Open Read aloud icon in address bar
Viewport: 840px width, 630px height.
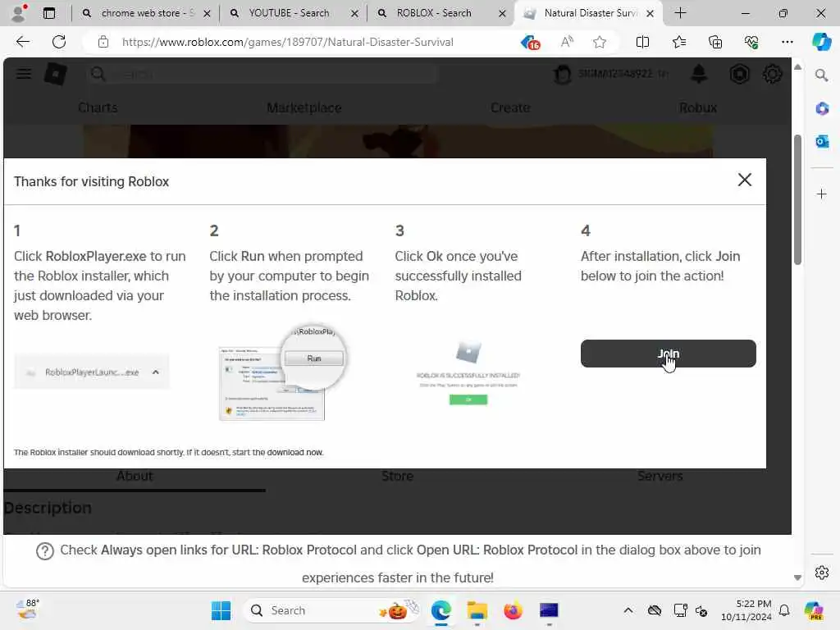(x=567, y=42)
